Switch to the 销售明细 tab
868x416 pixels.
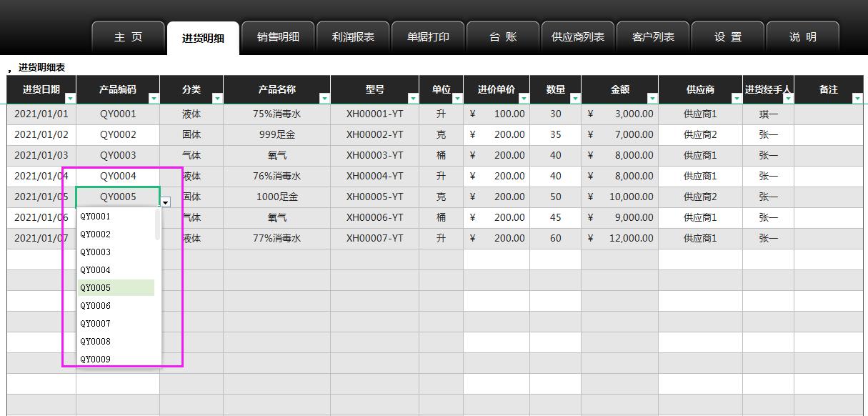click(278, 36)
